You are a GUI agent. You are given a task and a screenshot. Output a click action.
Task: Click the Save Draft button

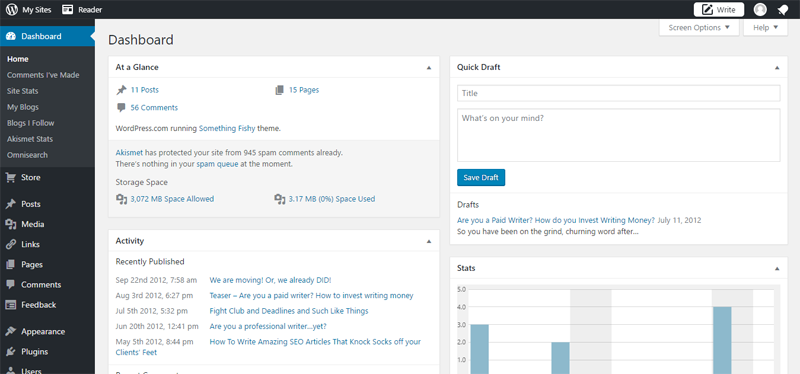pyautogui.click(x=481, y=178)
